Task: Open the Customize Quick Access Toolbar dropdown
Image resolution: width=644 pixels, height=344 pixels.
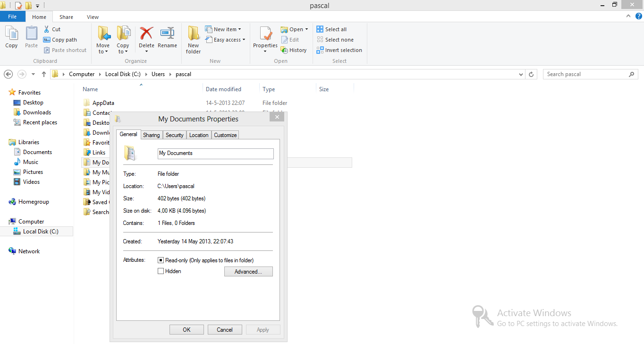Action: [x=37, y=6]
